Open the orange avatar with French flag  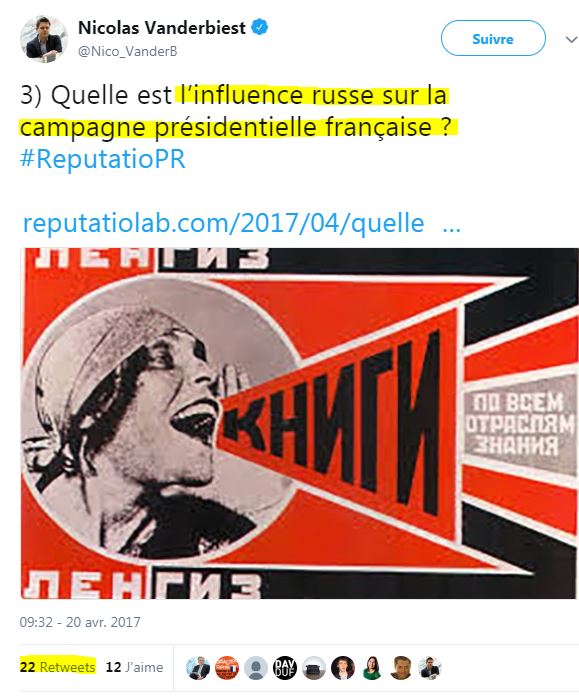pyautogui.click(x=227, y=667)
